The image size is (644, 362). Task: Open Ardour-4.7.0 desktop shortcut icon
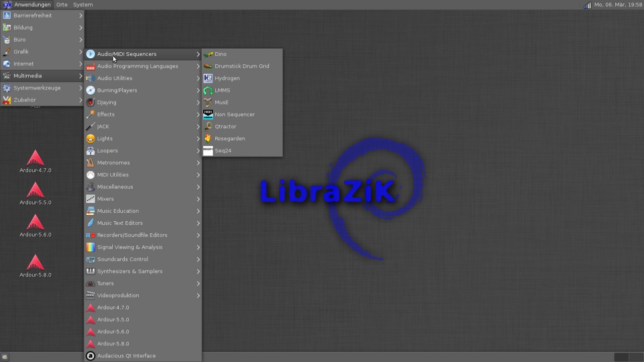[35, 158]
